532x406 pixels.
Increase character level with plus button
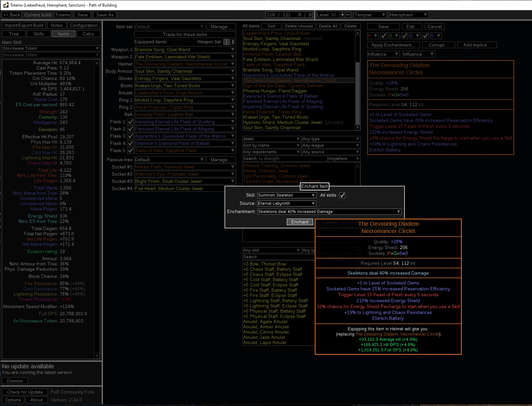coord(342,15)
